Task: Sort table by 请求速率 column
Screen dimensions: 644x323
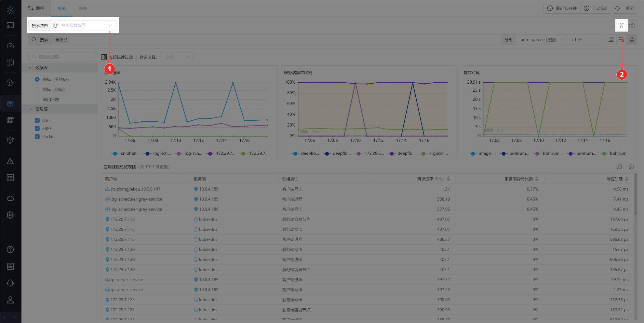Action: point(448,179)
